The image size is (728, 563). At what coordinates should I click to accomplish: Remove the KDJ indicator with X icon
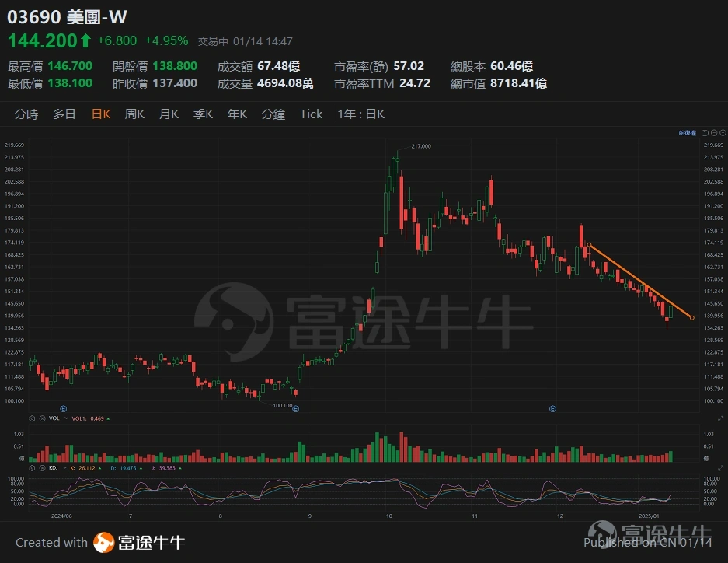point(42,468)
